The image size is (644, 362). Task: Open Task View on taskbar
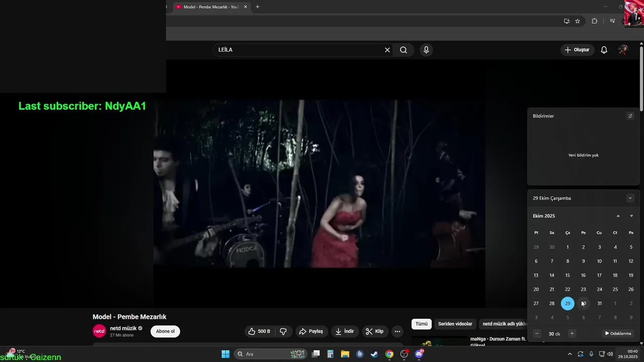[316, 354]
